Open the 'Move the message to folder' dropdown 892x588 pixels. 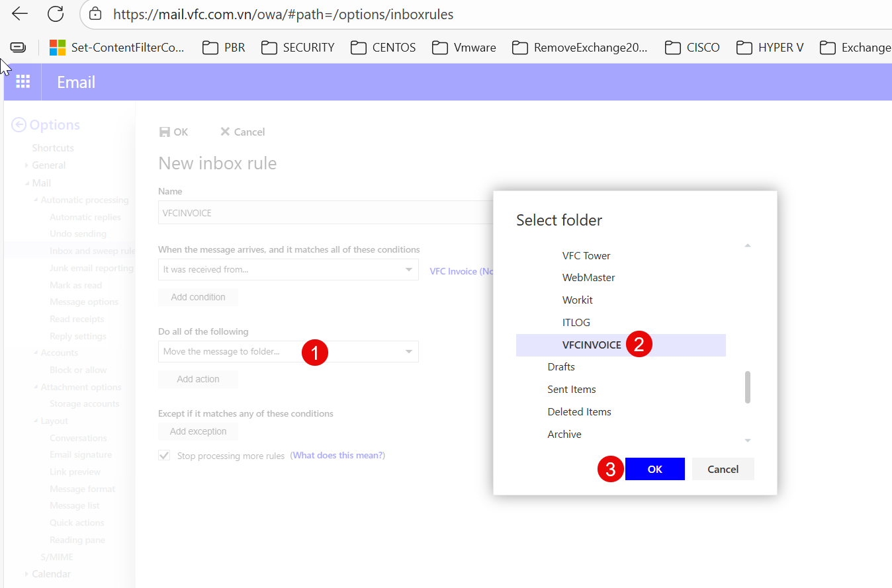(x=288, y=352)
